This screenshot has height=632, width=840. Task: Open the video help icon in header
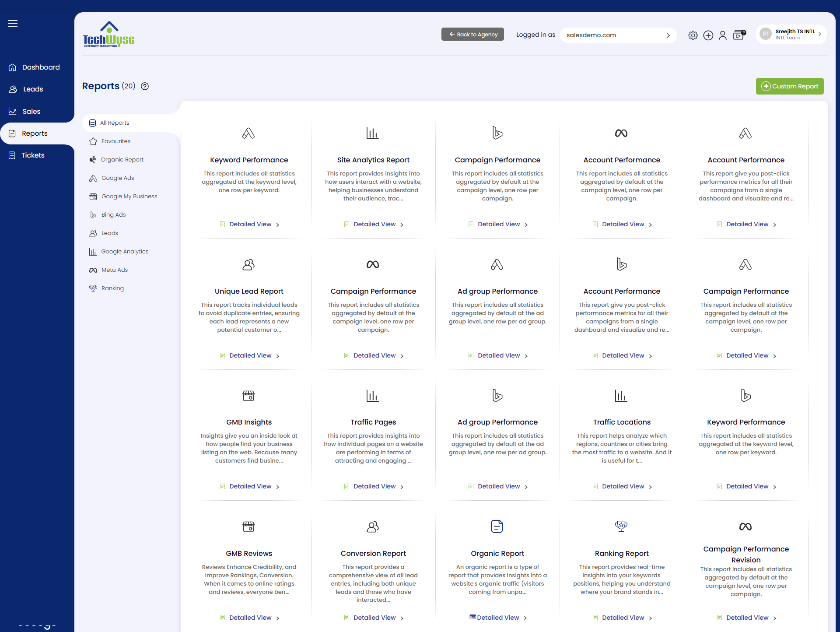point(739,35)
